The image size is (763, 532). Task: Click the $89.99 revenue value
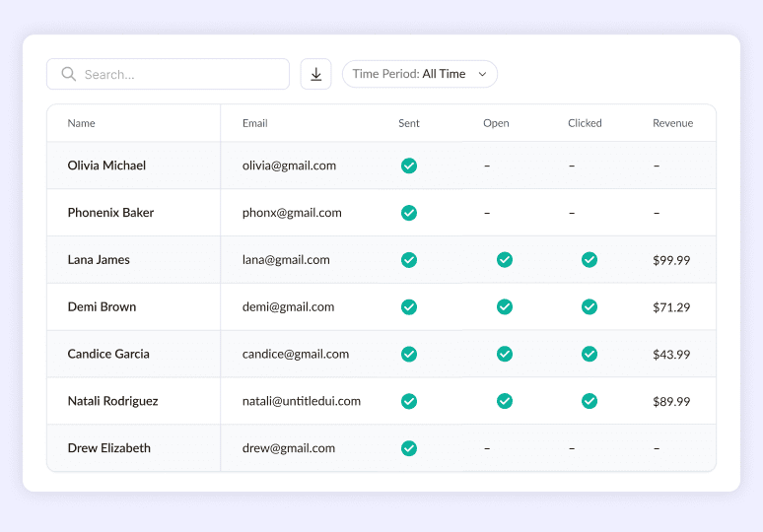tap(671, 402)
